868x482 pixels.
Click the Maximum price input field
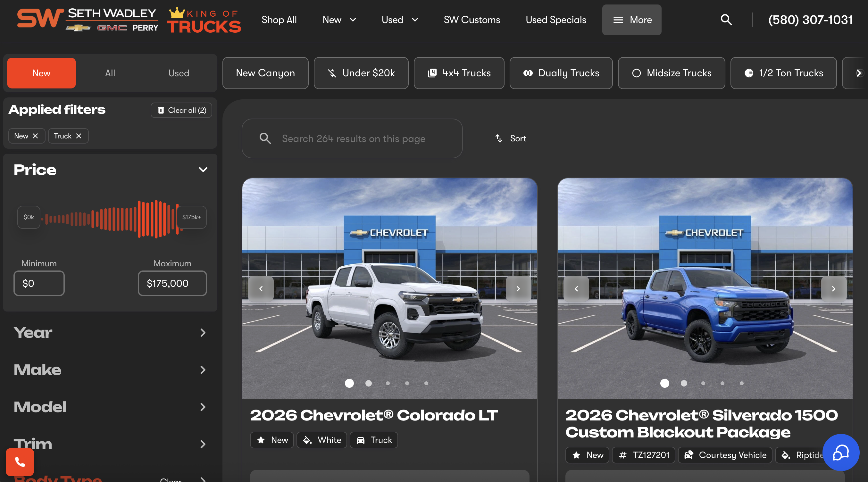172,283
